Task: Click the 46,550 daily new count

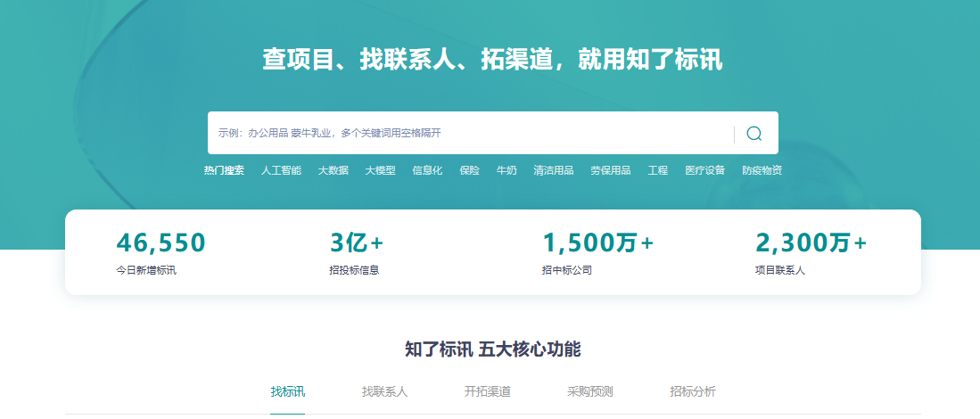Action: coord(161,242)
